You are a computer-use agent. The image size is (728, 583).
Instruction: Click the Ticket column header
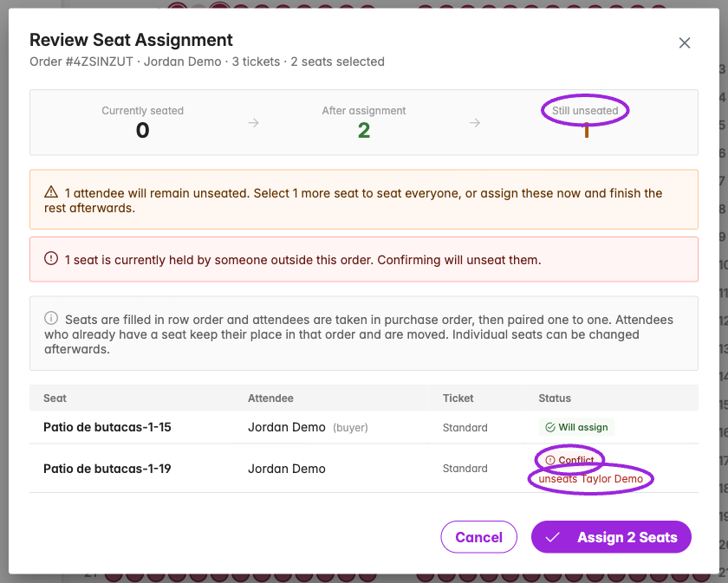[458, 398]
